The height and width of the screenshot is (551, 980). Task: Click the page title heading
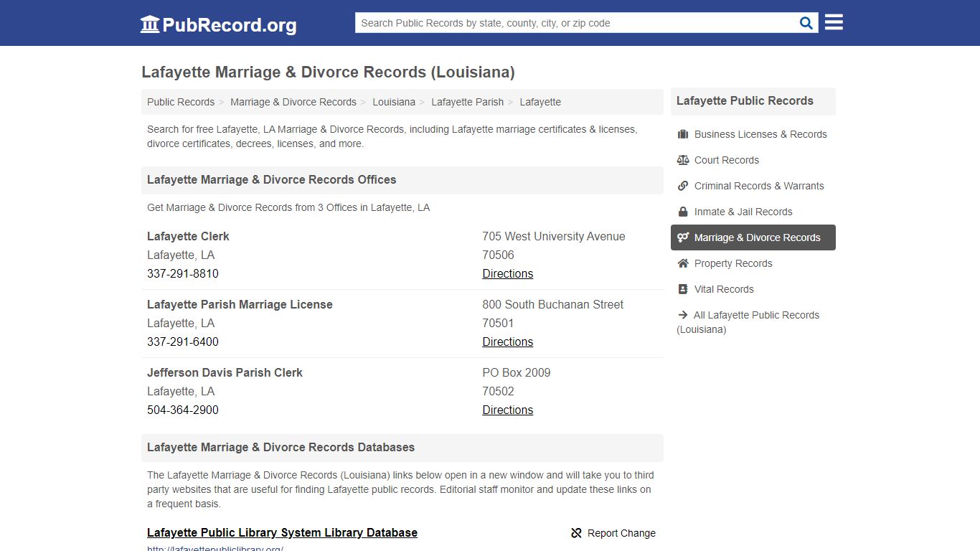point(328,72)
